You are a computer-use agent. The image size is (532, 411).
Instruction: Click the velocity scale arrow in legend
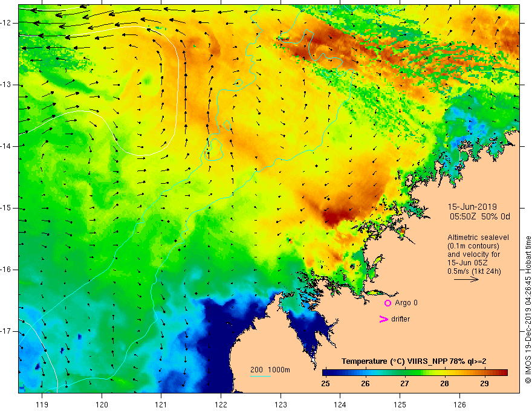click(x=466, y=279)
